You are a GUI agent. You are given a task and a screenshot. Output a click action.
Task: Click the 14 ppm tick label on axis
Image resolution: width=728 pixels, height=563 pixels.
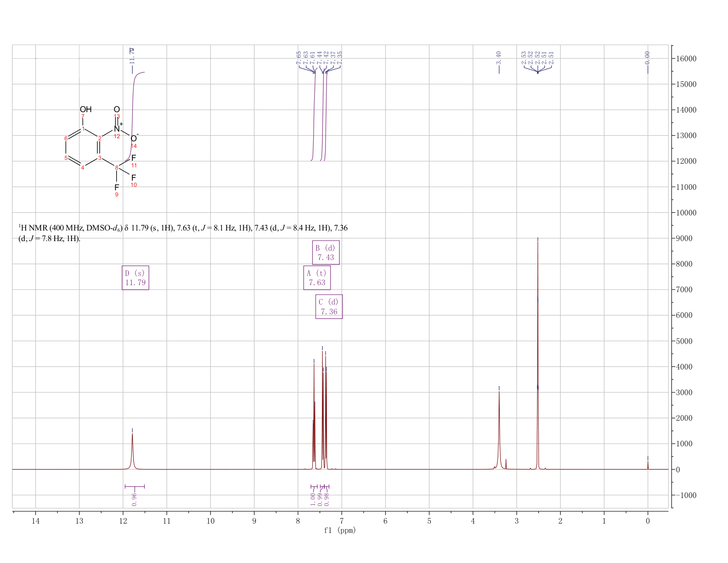36,521
